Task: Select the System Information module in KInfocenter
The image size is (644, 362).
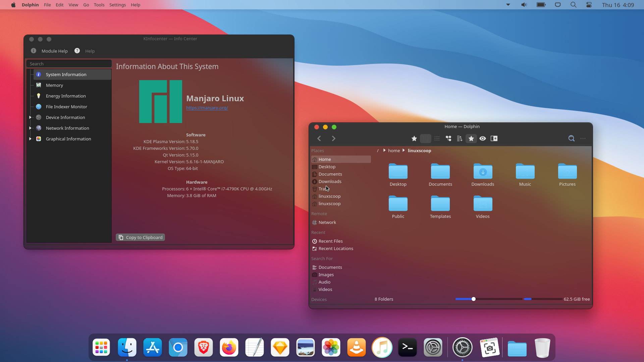Action: 66,74
